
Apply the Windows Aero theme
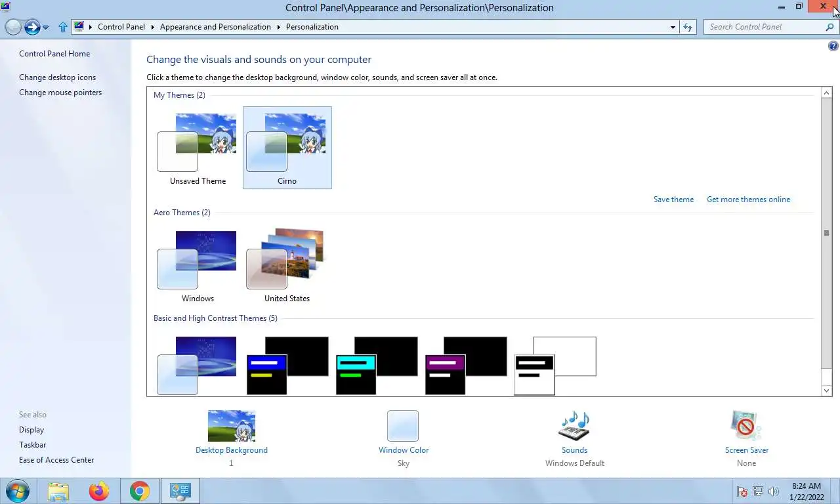(198, 265)
